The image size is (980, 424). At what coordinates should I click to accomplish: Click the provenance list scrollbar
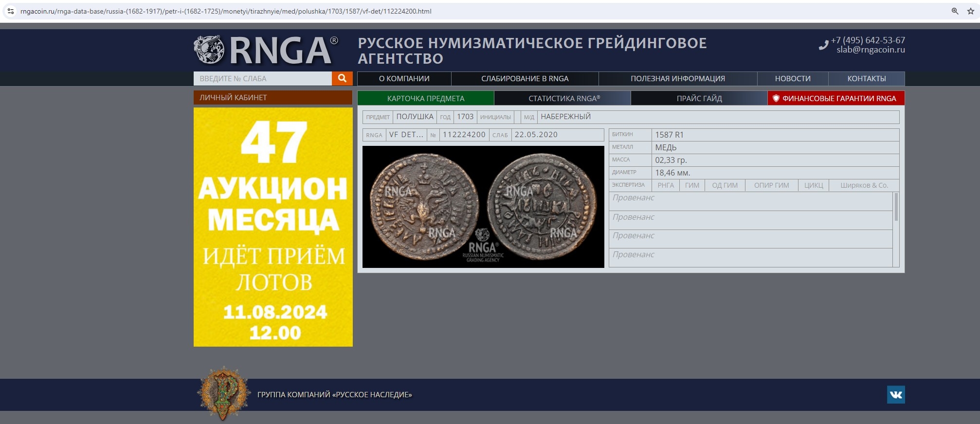pos(896,207)
